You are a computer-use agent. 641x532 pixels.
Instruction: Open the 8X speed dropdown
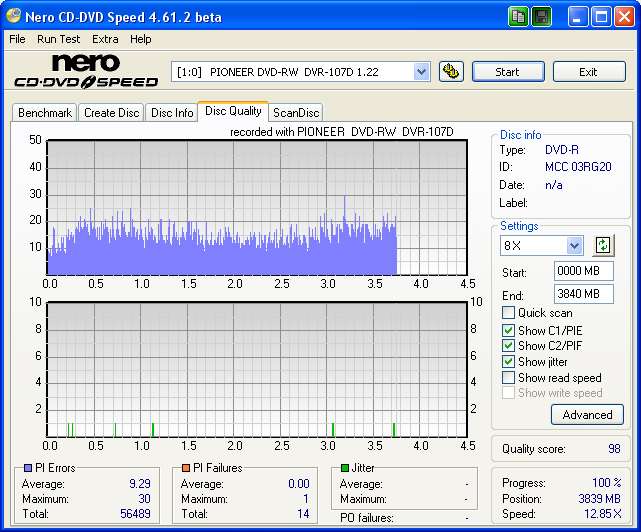pos(574,246)
